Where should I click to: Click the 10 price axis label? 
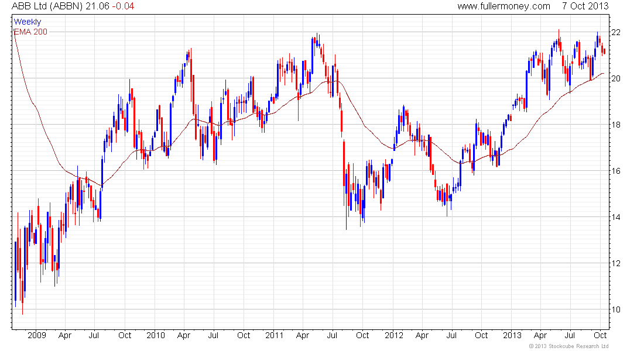coord(616,309)
